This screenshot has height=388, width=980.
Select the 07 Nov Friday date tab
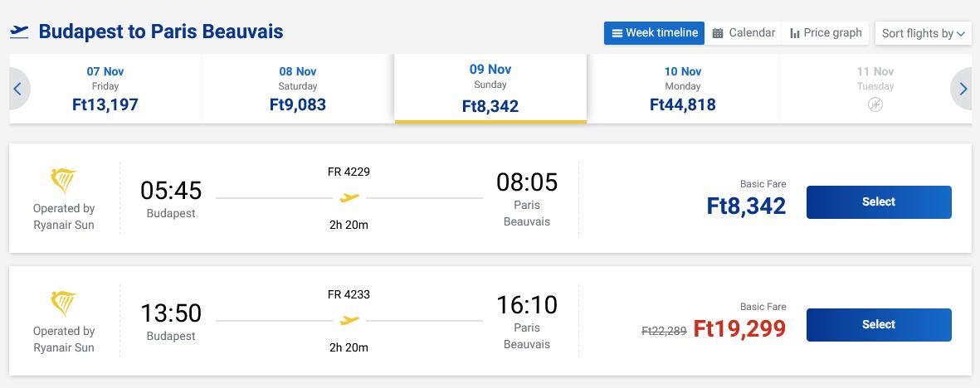pyautogui.click(x=105, y=89)
